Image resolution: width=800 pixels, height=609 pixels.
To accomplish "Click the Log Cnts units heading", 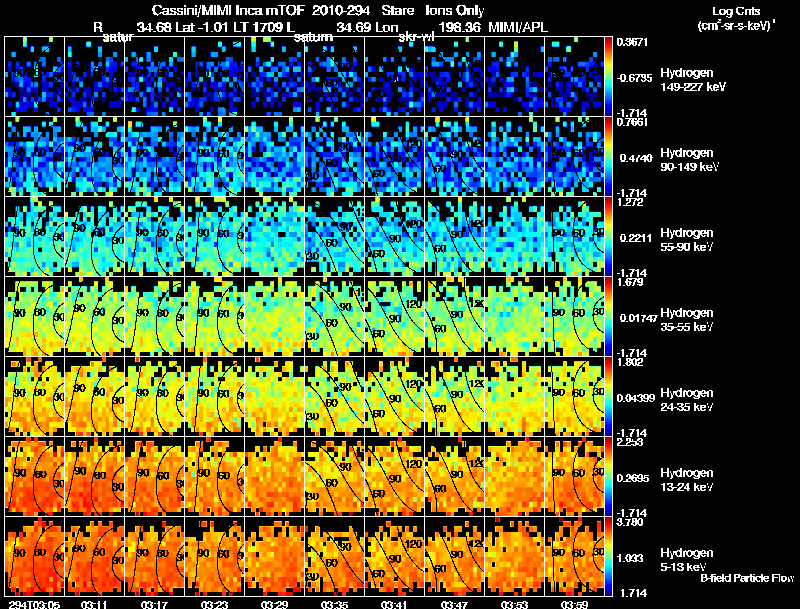I will pyautogui.click(x=736, y=11).
